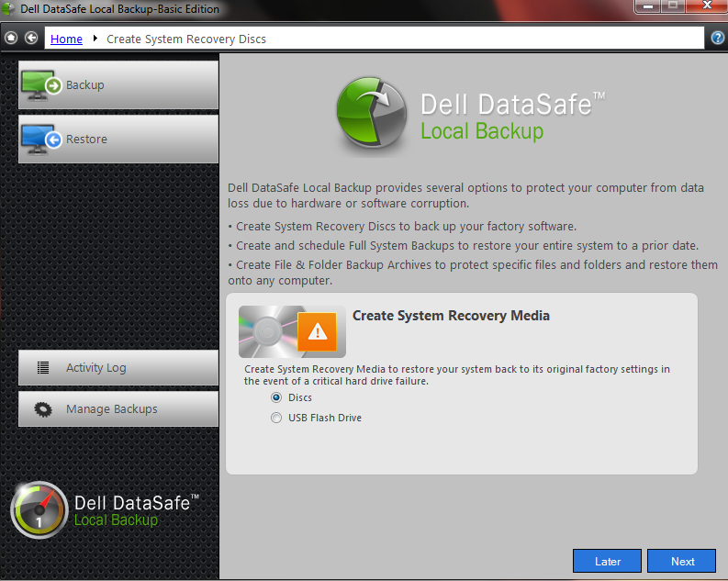Click the Next button
The image size is (728, 581).
681,561
